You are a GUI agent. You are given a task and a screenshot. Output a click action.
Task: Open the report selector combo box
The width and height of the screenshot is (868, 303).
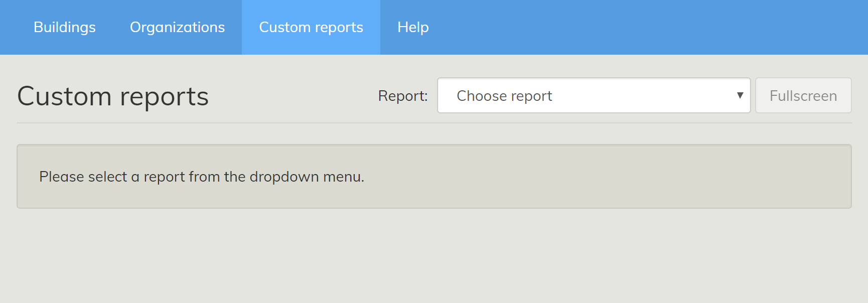[594, 95]
